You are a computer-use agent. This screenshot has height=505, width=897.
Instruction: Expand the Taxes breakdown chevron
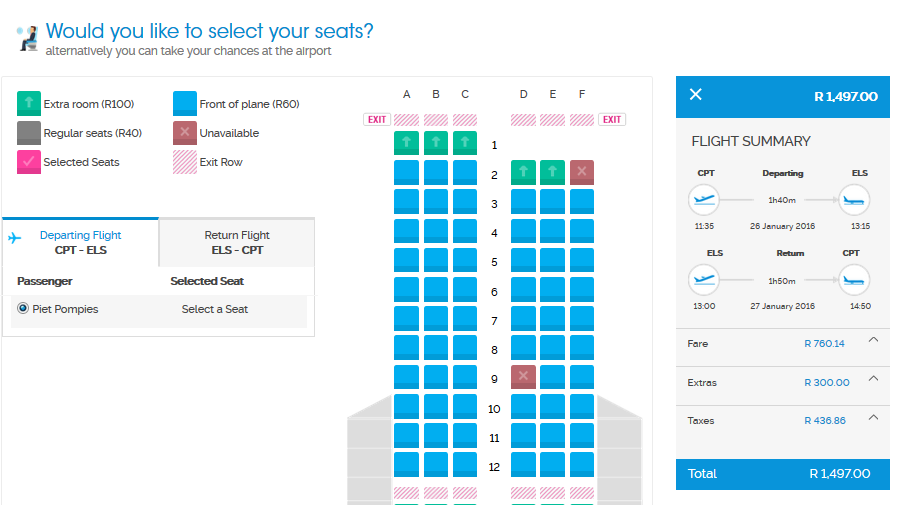click(873, 417)
